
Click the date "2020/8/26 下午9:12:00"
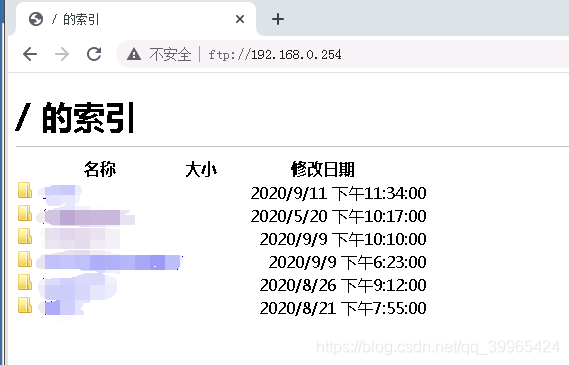click(x=343, y=286)
